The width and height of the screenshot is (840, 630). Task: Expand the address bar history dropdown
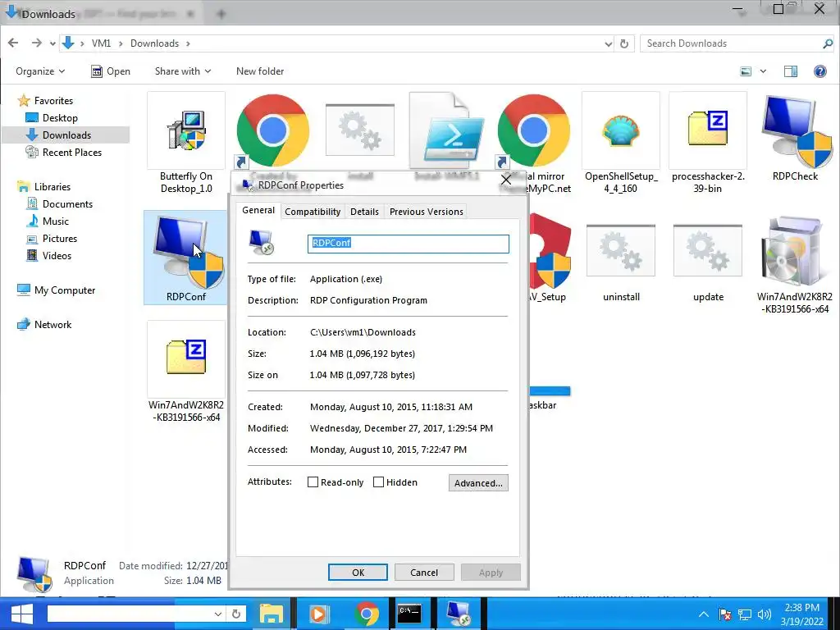click(608, 44)
